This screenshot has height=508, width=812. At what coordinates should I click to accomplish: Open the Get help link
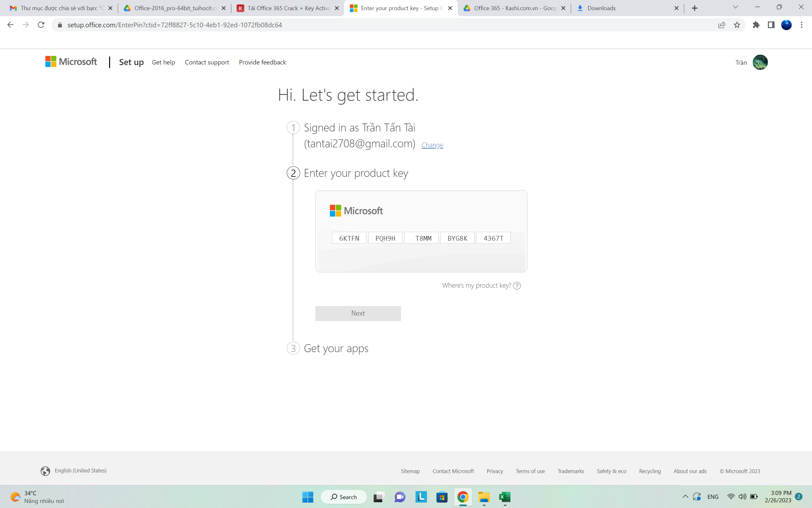click(x=163, y=62)
